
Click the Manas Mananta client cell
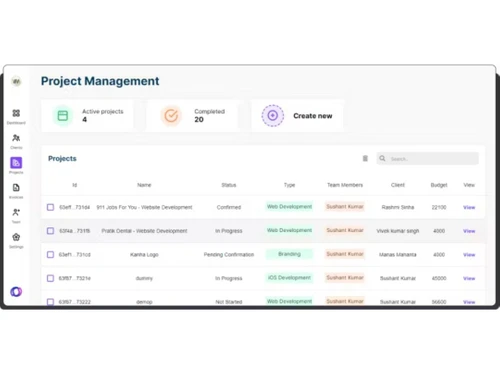(398, 255)
